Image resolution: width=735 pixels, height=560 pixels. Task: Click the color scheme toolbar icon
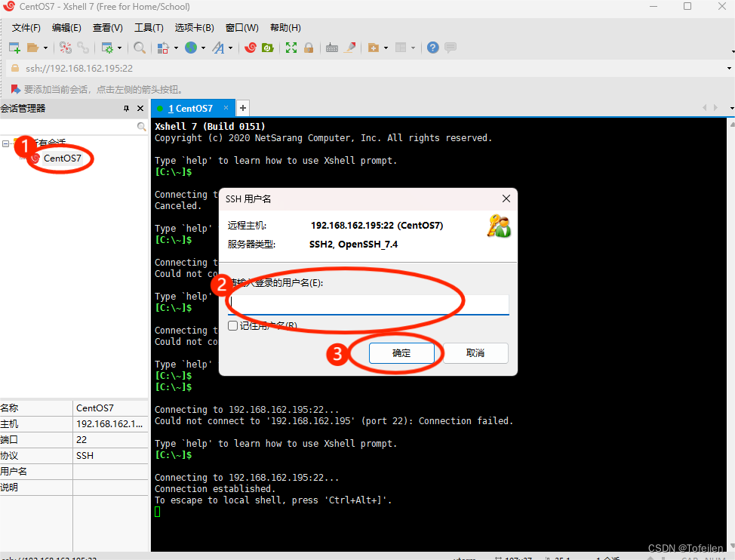163,48
